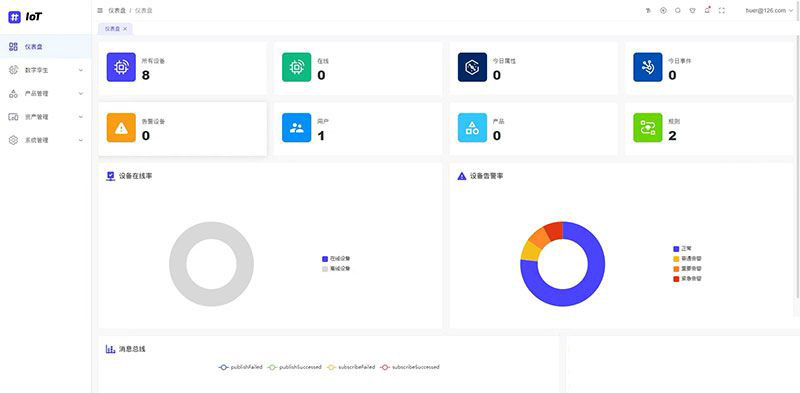The height and width of the screenshot is (393, 800).
Task: Expand the 数字孪生 menu chevron
Action: click(x=81, y=70)
